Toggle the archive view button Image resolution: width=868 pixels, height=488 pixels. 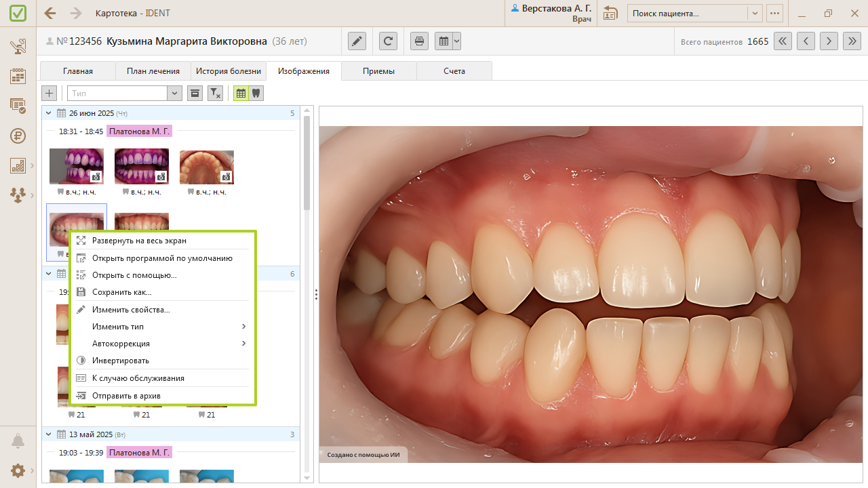click(x=195, y=94)
